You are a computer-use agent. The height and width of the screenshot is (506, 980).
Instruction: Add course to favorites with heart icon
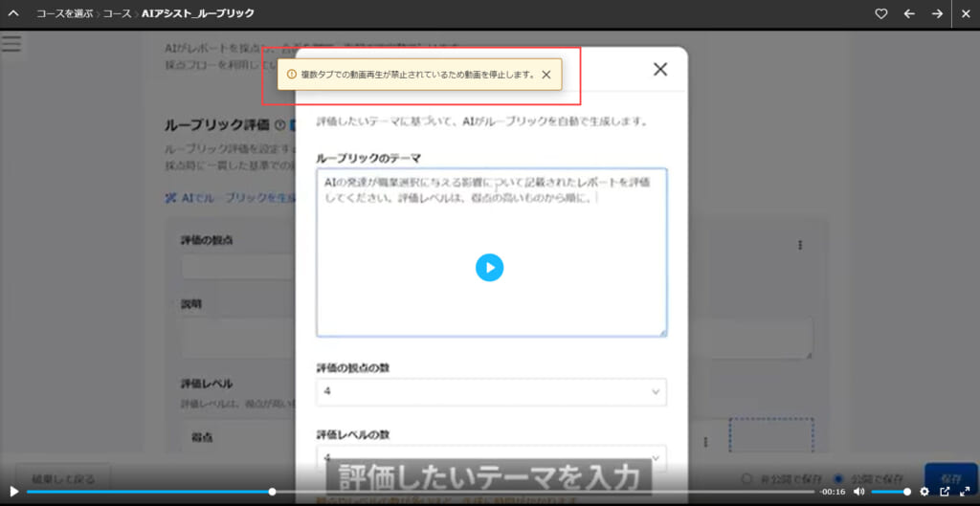coord(881,14)
